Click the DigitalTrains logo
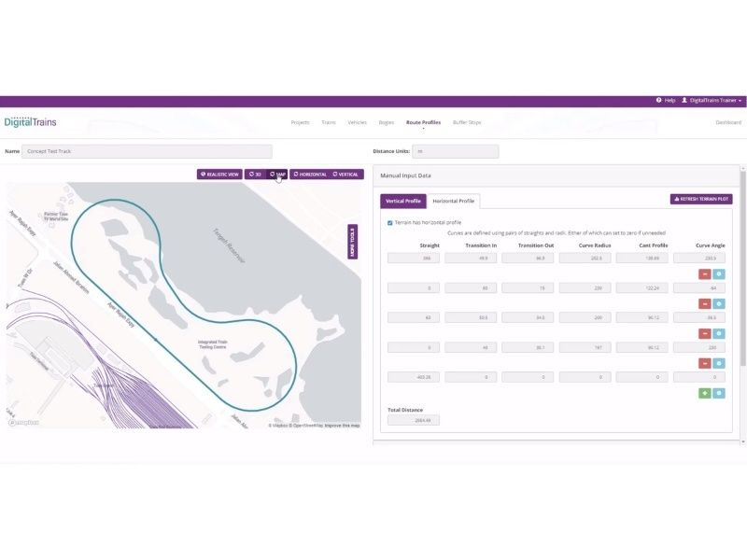The width and height of the screenshot is (747, 560). click(31, 122)
